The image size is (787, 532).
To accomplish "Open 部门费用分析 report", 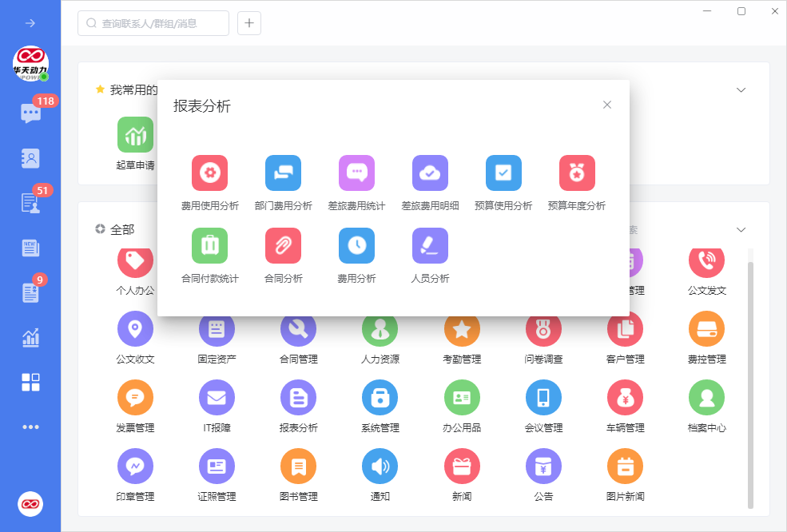I will coord(283,173).
